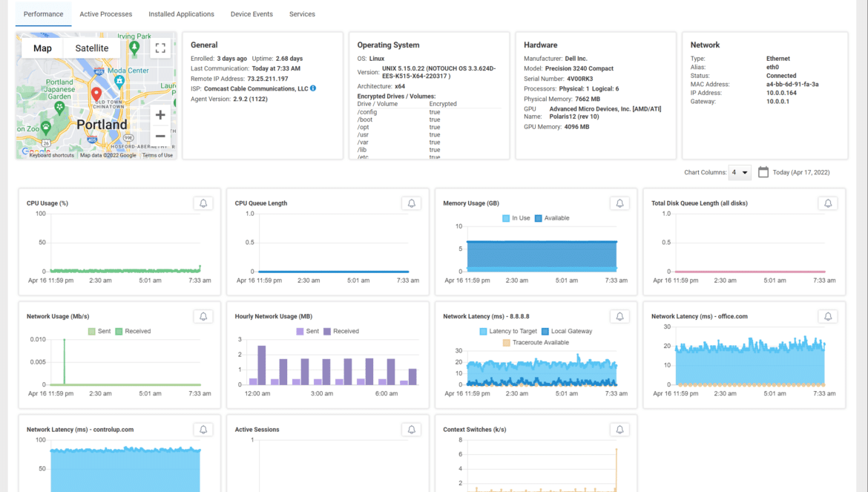Open the Installed Applications tab

[181, 14]
